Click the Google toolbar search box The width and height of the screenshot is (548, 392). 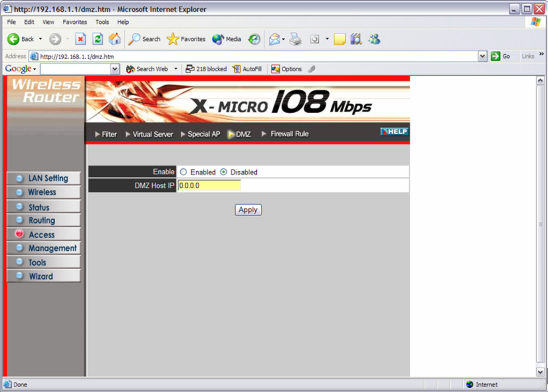click(75, 69)
